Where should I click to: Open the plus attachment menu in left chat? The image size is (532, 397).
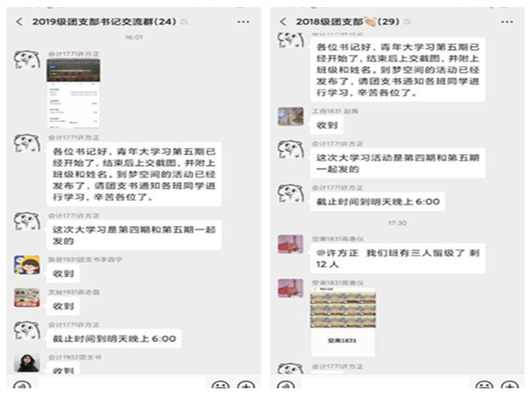tap(246, 385)
